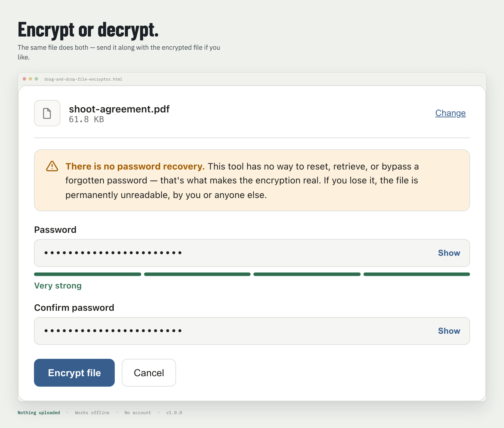Click the shoot-agreement.pdf document icon
This screenshot has height=428, width=504.
[47, 113]
